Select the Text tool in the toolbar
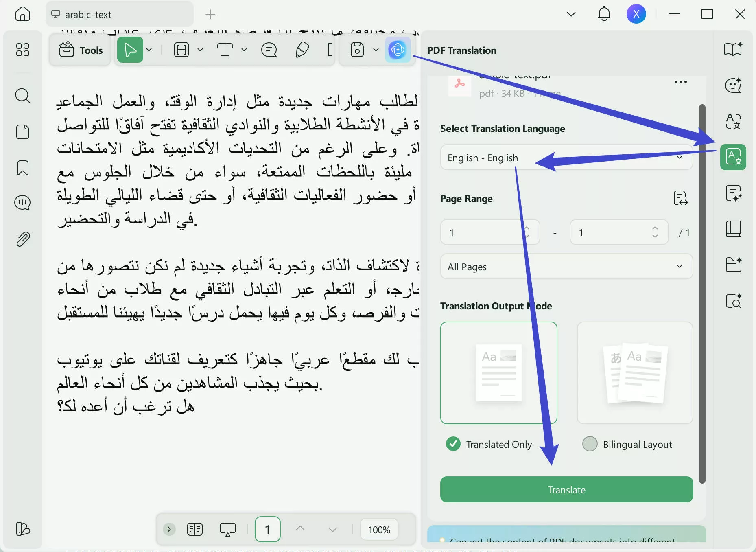The height and width of the screenshot is (552, 756). tap(225, 50)
